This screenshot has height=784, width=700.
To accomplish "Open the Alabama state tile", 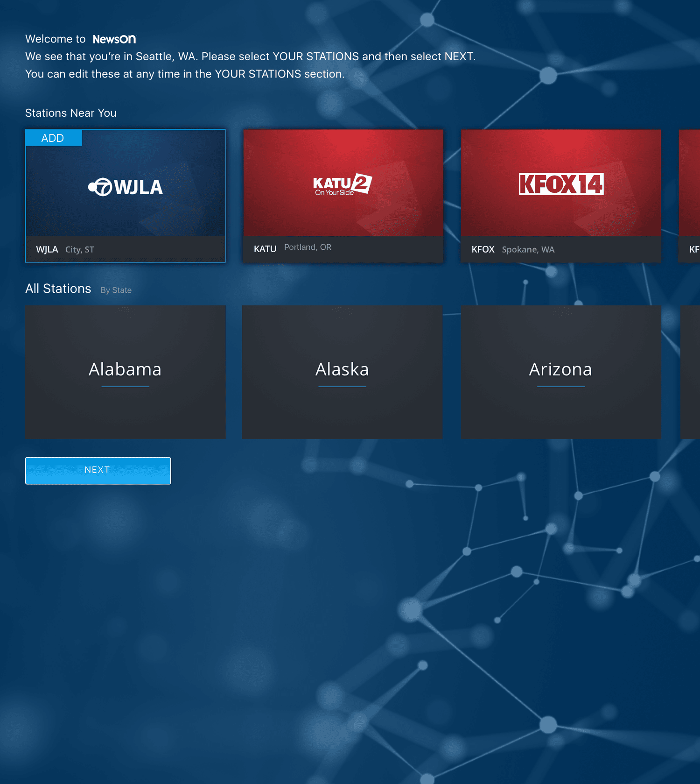I will [125, 372].
